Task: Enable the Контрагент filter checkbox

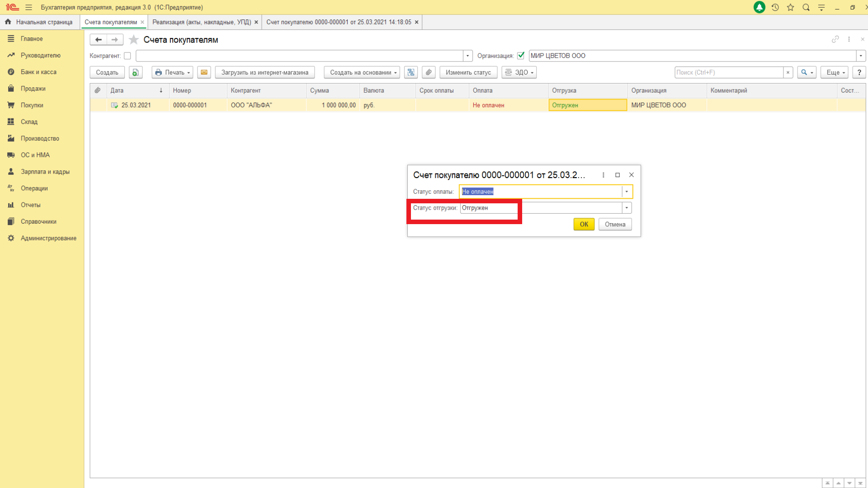Action: pyautogui.click(x=127, y=56)
